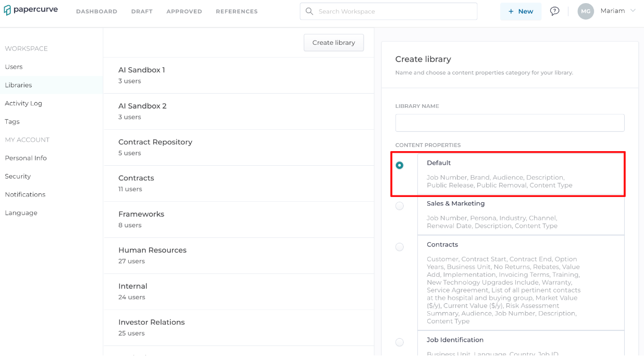Select the Sales & Marketing radio button
This screenshot has height=357, width=644.
point(400,206)
